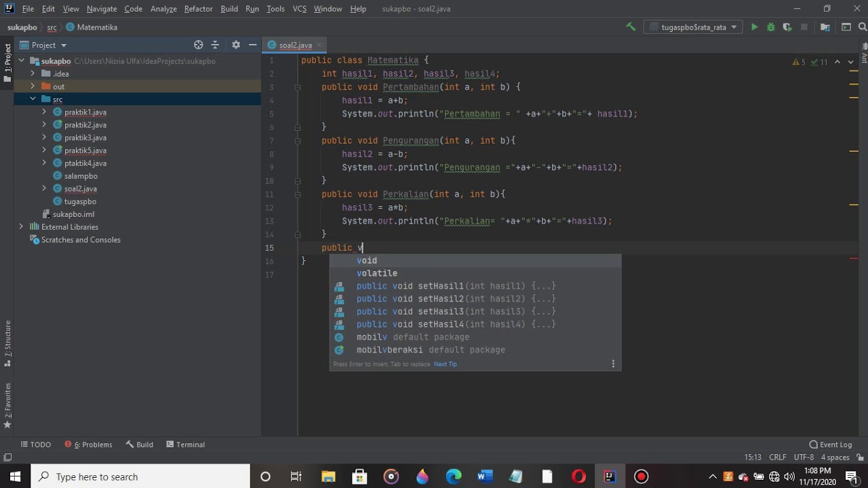Expand the out folder
The height and width of the screenshot is (488, 868).
(x=32, y=86)
